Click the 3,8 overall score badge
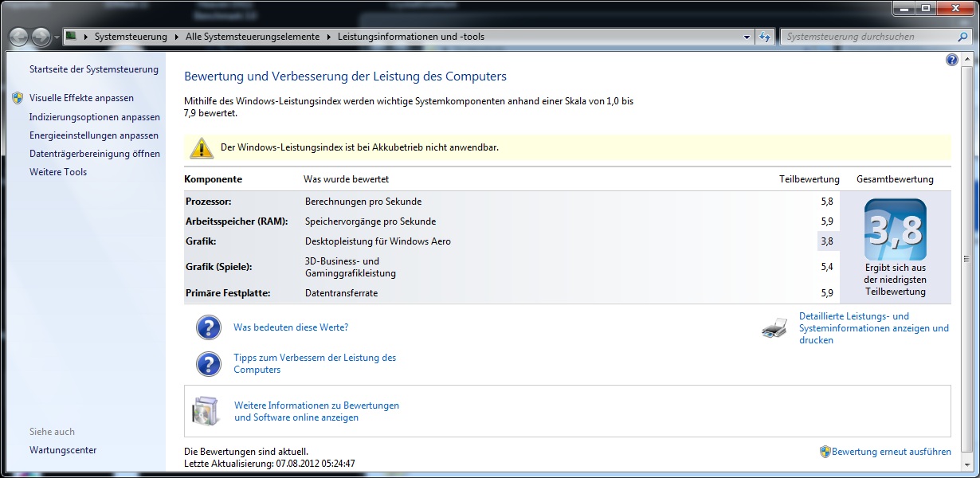This screenshot has height=478, width=980. [896, 229]
